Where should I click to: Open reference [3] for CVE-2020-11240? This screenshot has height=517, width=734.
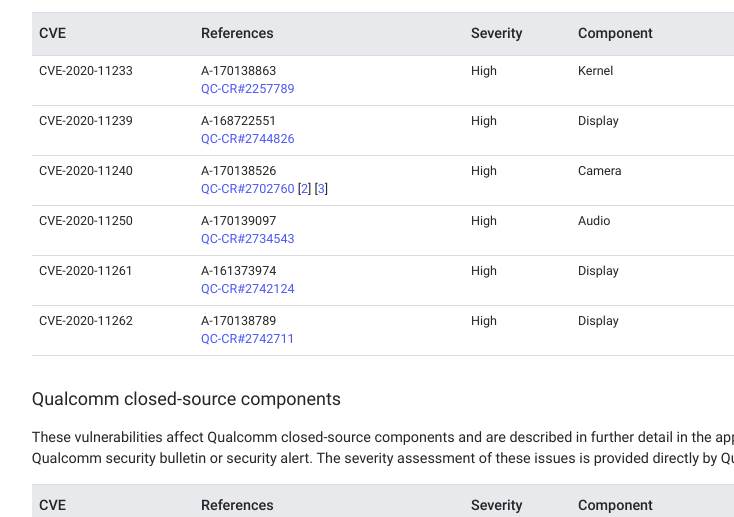pyautogui.click(x=321, y=189)
